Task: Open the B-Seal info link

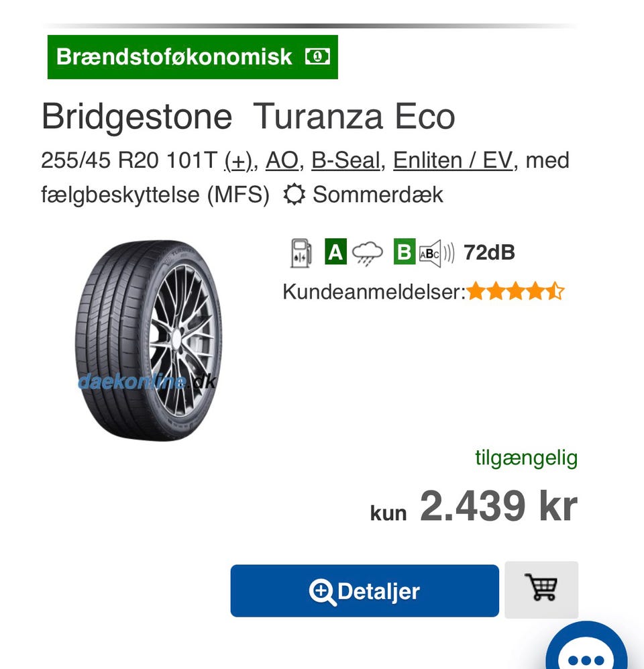Action: [346, 160]
